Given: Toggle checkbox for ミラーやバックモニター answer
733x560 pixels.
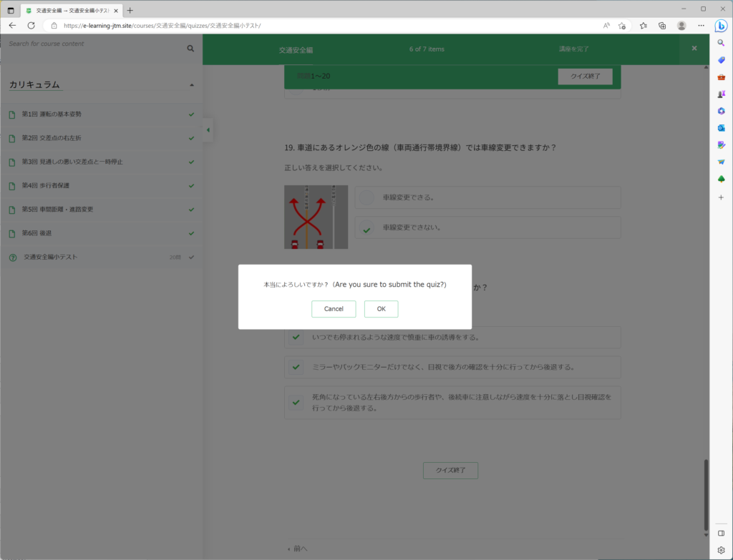Looking at the screenshot, I should pyautogui.click(x=296, y=367).
